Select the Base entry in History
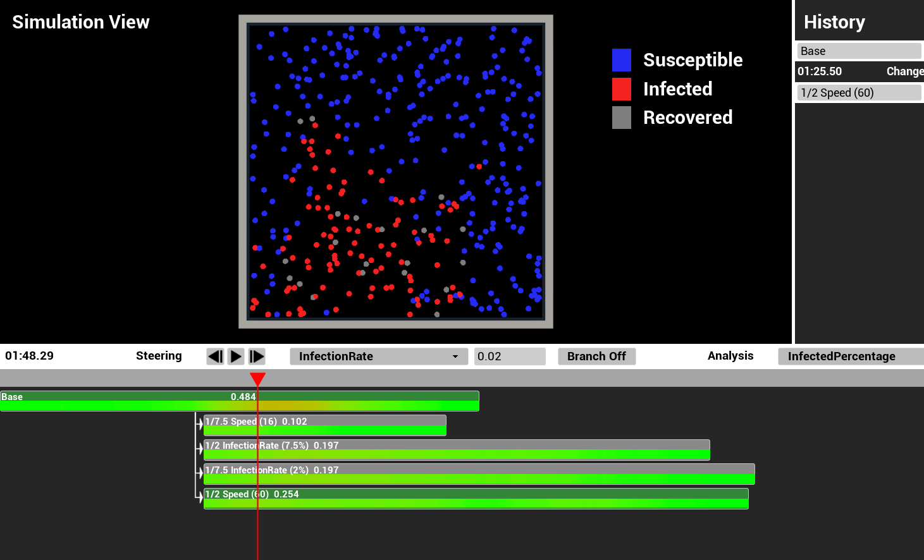This screenshot has height=560, width=924. click(x=858, y=51)
